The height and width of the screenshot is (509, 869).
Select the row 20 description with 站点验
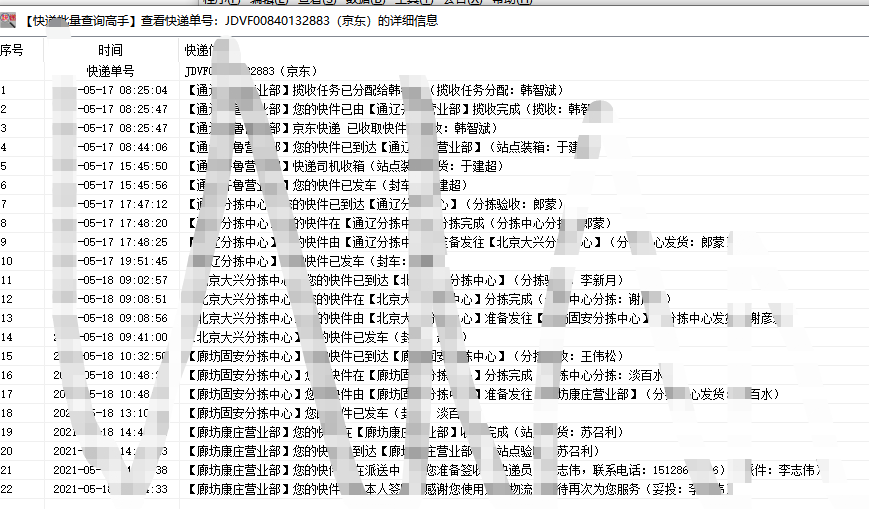[394, 451]
